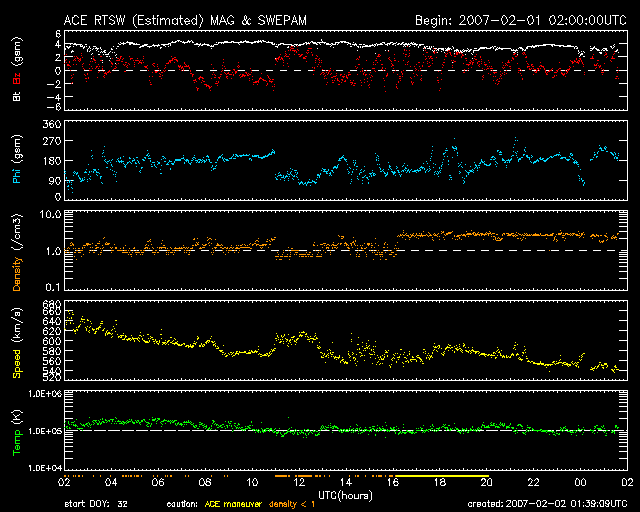Click the cyan 'Phi (gsm)' axis label
Screen dimensions: 640x512
coord(17,159)
